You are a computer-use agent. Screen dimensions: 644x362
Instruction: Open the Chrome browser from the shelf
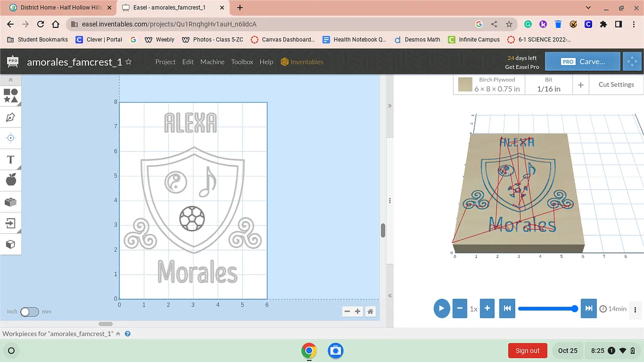(x=309, y=351)
